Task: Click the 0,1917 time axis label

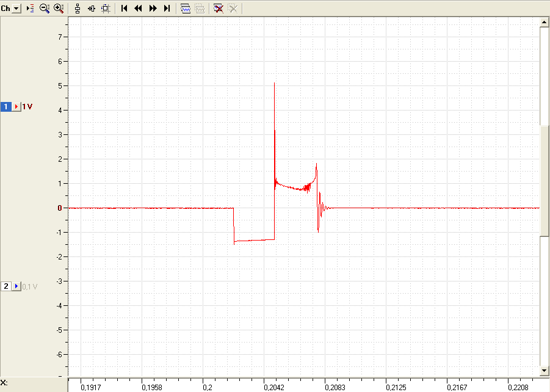Action: coord(91,388)
